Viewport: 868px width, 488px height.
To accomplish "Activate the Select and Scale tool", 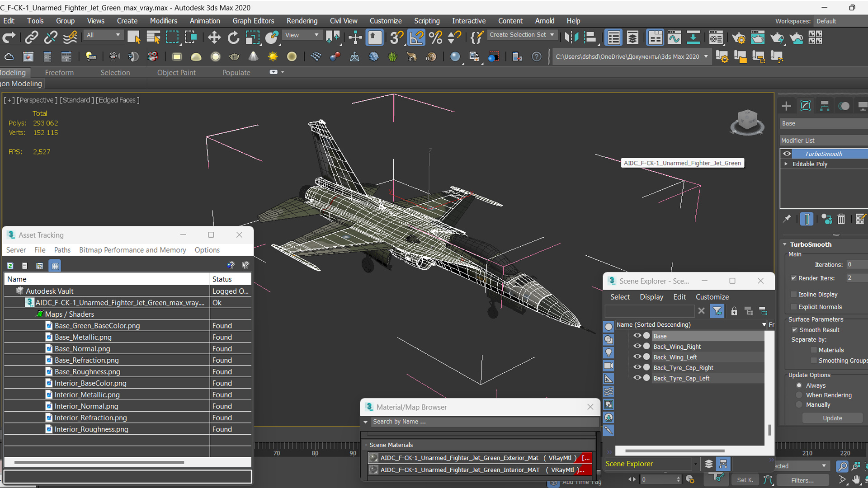I will click(x=252, y=38).
